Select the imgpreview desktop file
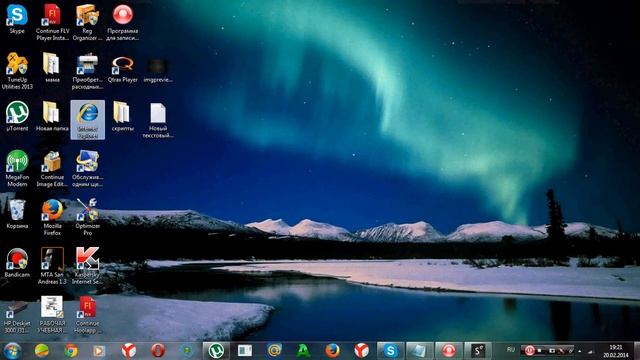640x360 pixels. coord(158,70)
